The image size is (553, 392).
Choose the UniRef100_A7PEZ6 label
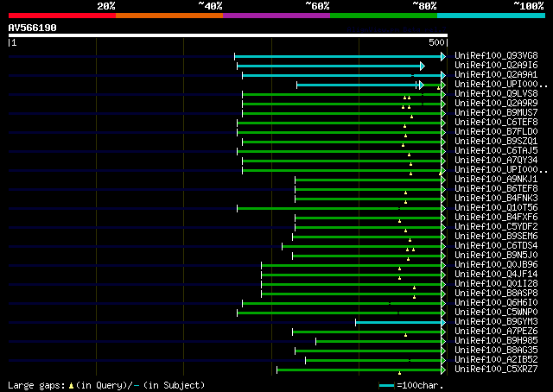coord(496,332)
